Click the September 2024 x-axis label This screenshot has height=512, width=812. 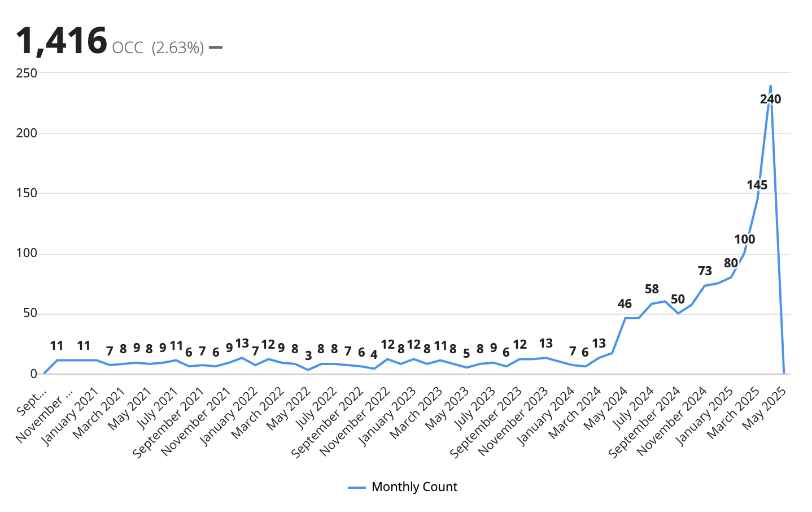644,423
